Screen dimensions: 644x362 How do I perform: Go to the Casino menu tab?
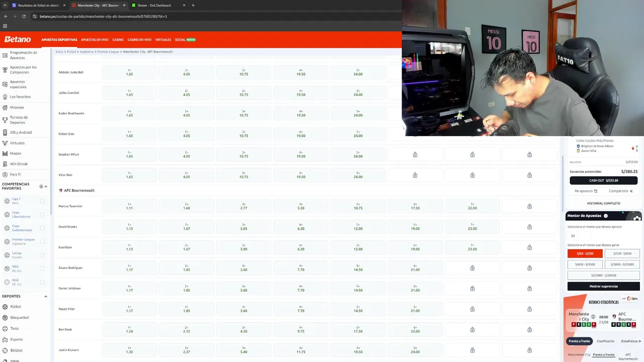click(x=118, y=40)
